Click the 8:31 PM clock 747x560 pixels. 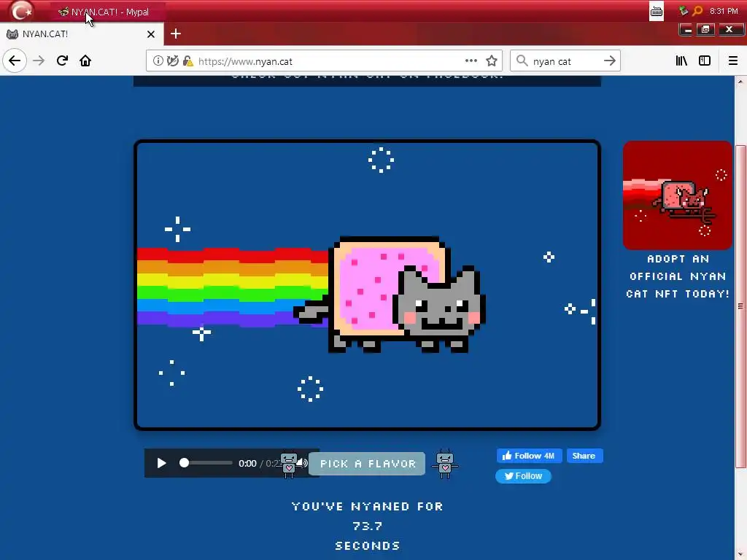click(x=724, y=11)
